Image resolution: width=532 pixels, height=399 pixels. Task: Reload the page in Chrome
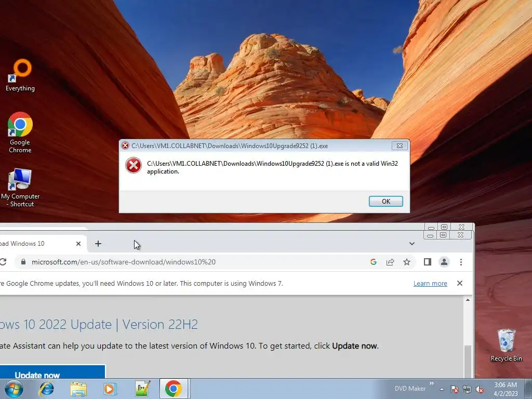[4, 262]
